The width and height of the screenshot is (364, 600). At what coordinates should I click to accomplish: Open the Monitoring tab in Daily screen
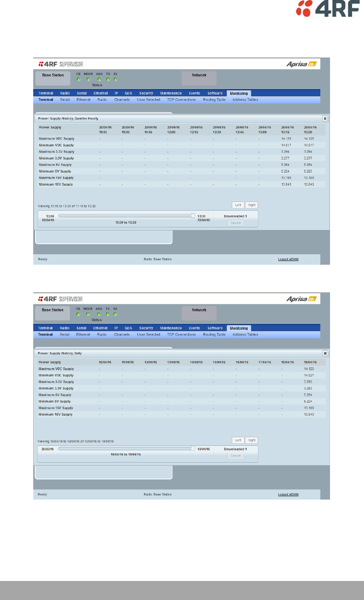tap(239, 328)
